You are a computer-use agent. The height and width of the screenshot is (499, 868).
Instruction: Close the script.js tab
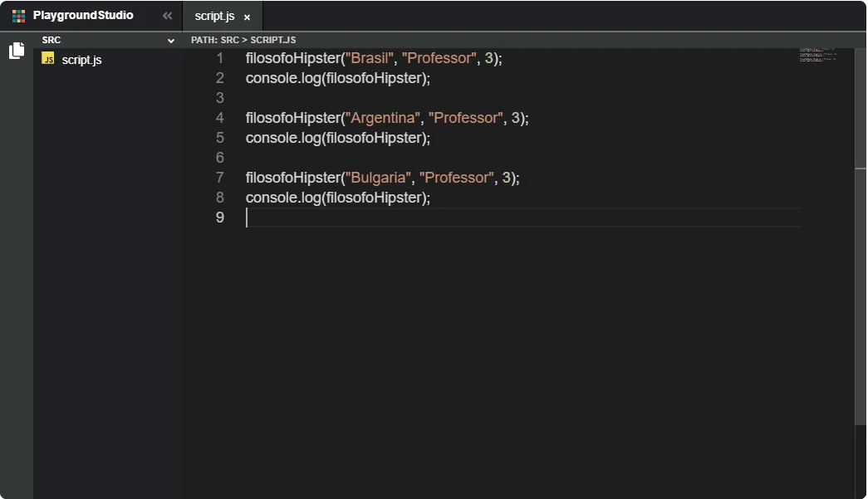pos(247,17)
